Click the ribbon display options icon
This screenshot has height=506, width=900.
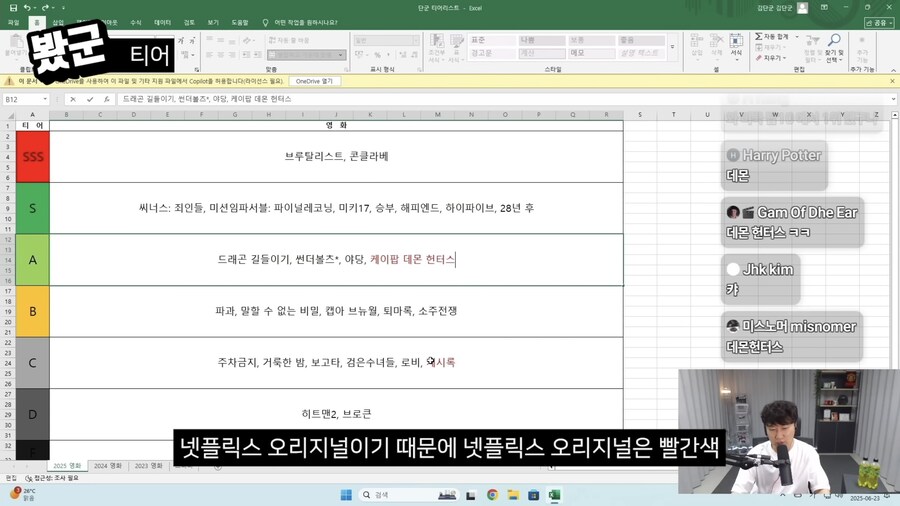pyautogui.click(x=824, y=8)
